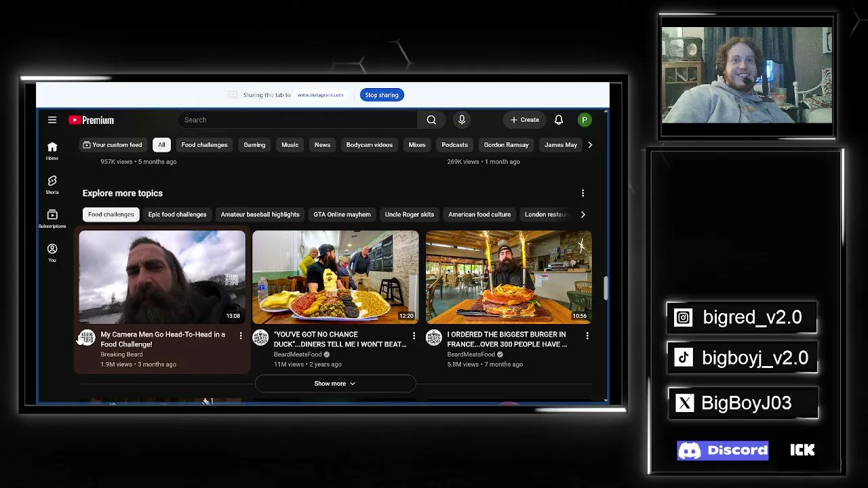Click the 5.8M views • 7 months ago text
This screenshot has width=868, height=488.
[x=485, y=365]
